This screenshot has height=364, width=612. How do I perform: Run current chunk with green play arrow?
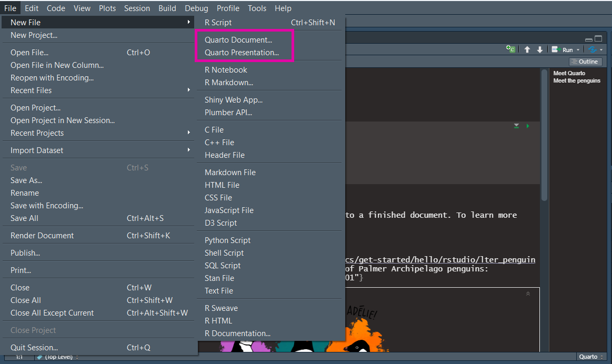528,126
